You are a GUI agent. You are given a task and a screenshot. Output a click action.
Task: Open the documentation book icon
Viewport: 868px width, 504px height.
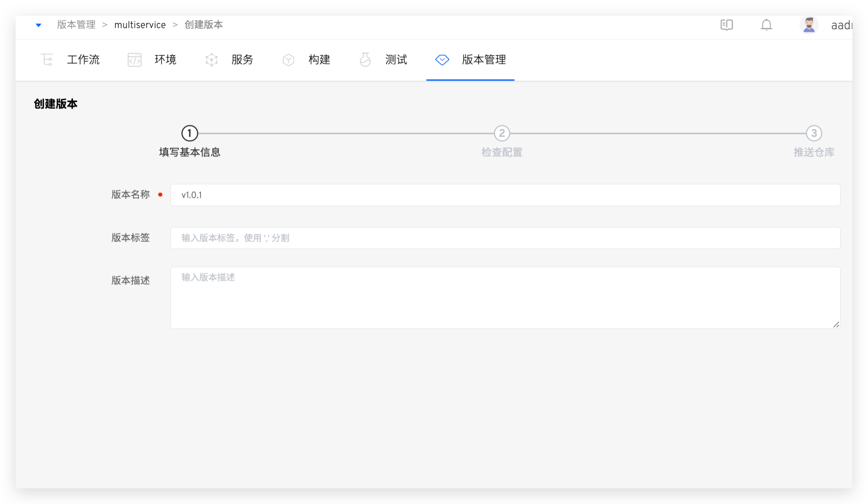pyautogui.click(x=726, y=25)
